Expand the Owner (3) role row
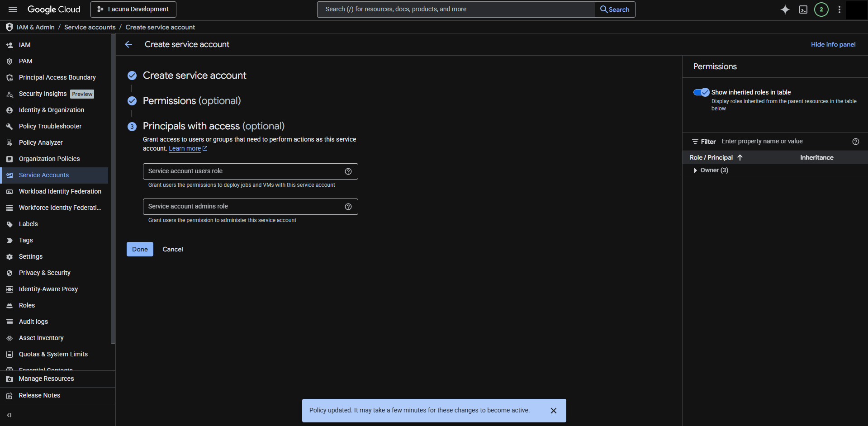This screenshot has width=868, height=426. (695, 170)
